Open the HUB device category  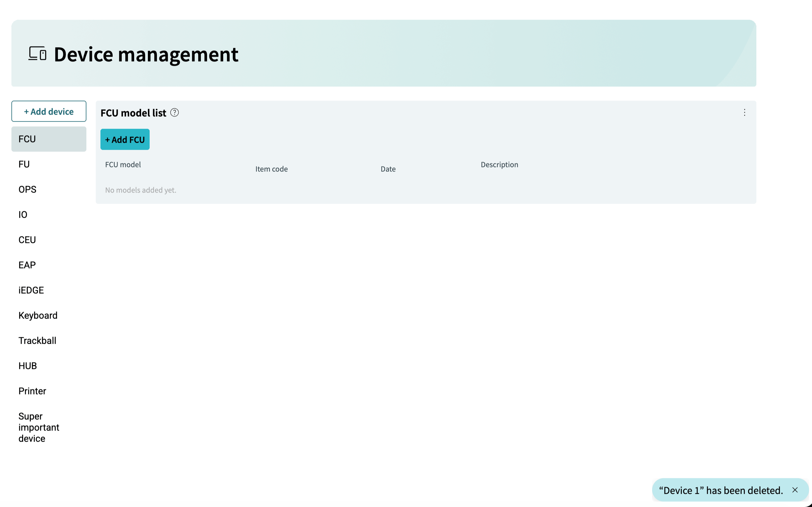[x=49, y=366]
